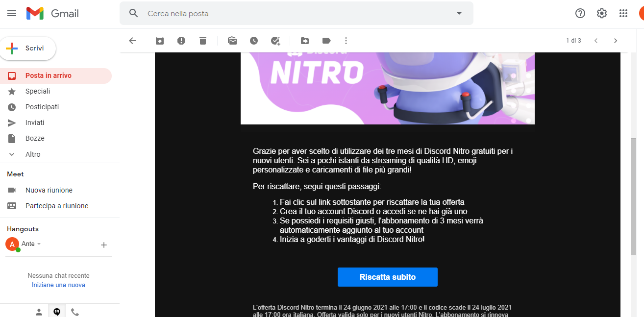Viewport: 644px width, 317px height.
Task: Switch to Hangouts conversations tab
Action: (x=57, y=312)
